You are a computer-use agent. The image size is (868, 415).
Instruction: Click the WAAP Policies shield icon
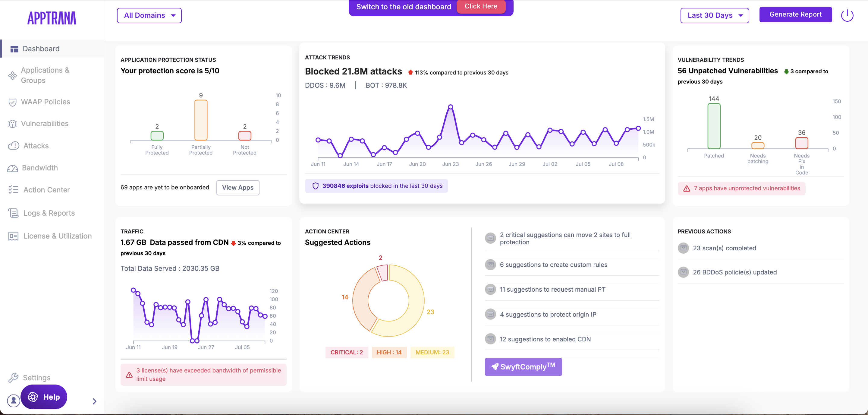click(12, 102)
